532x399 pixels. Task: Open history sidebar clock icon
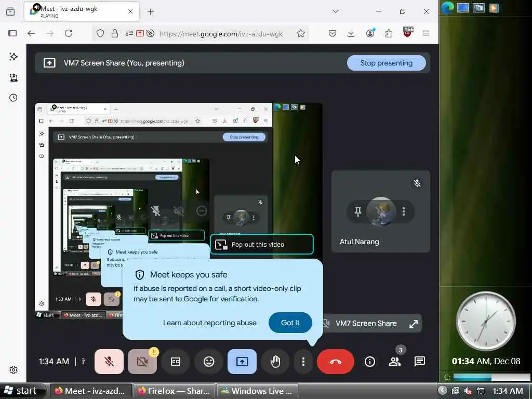pos(14,98)
